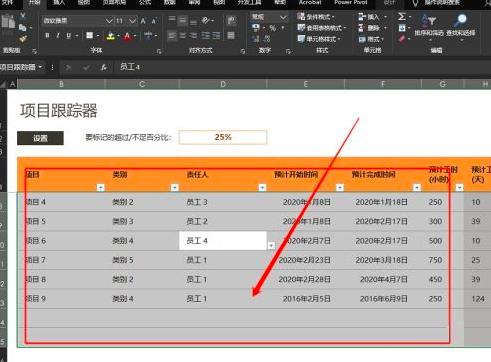Open the 责任人 column filter dropdown

click(x=262, y=187)
